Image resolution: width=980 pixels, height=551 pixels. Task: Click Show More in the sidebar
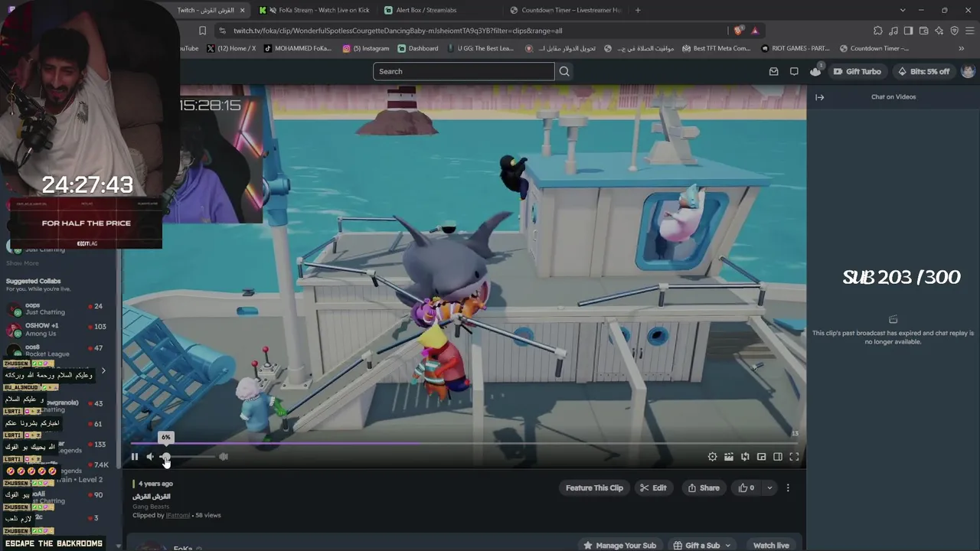coord(22,263)
